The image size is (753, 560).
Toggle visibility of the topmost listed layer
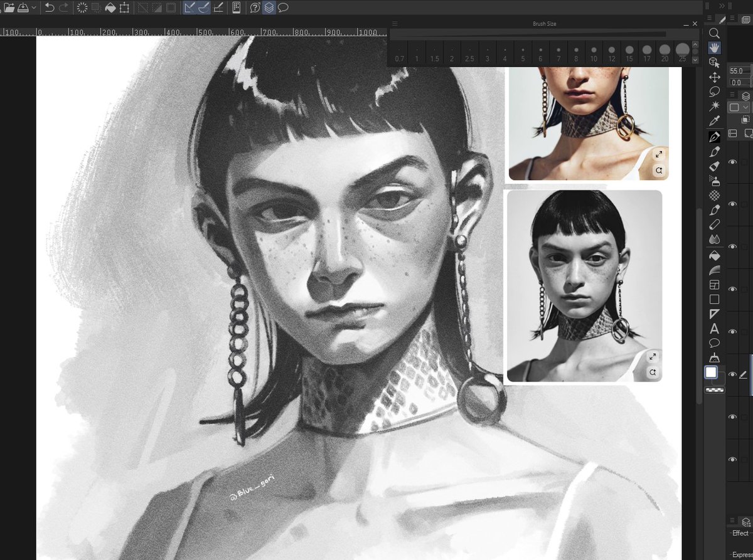(732, 162)
